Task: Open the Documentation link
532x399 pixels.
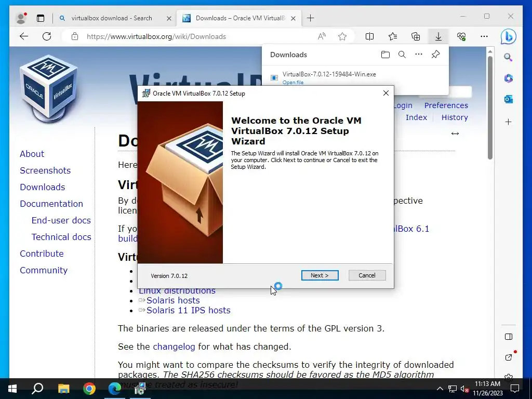Action: click(x=51, y=204)
